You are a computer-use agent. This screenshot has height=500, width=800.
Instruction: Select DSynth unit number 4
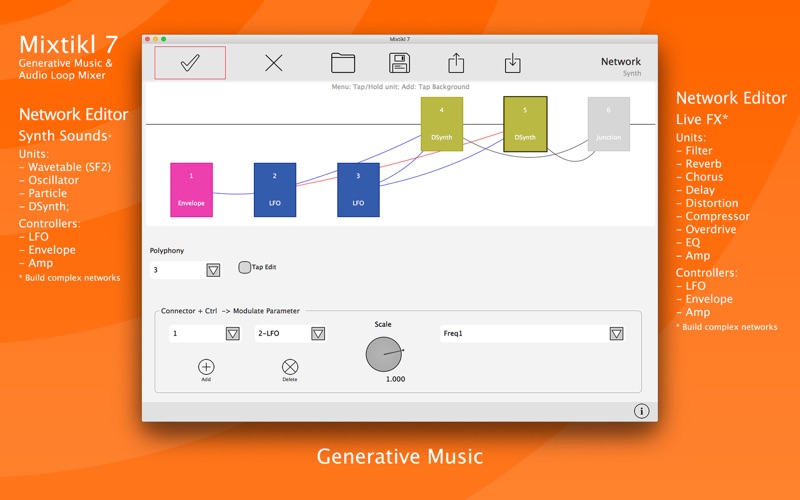pos(442,124)
